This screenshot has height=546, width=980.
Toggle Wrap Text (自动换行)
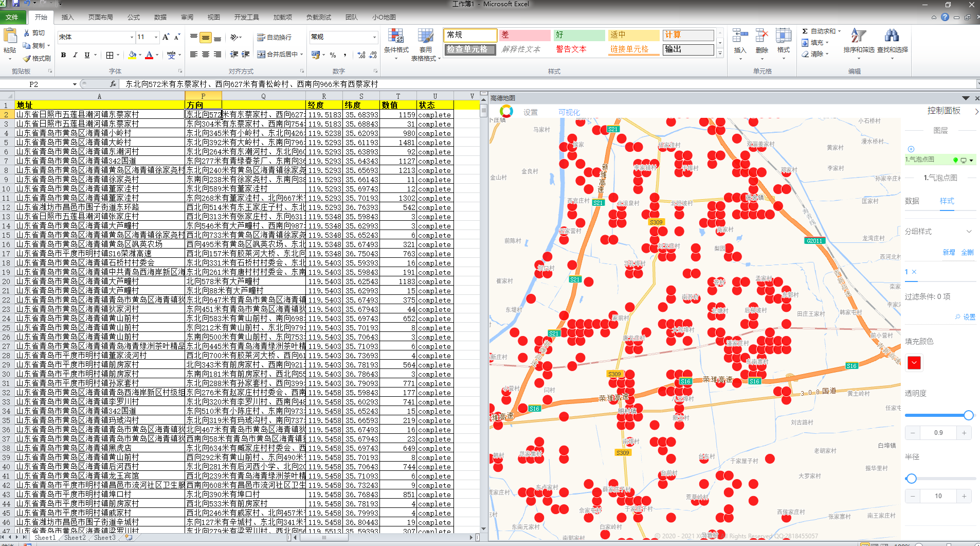click(x=275, y=37)
